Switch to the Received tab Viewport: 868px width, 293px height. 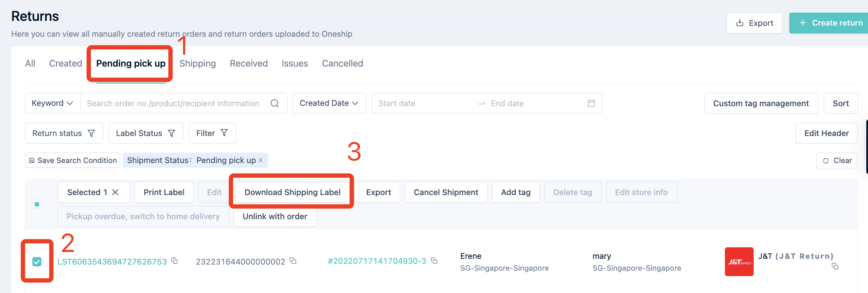(x=248, y=64)
